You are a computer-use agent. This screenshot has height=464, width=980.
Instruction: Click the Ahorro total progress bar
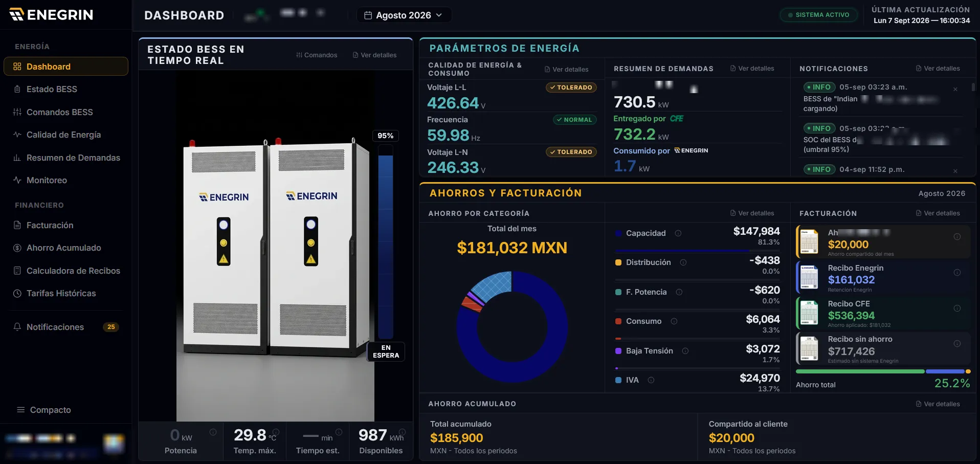(x=883, y=371)
